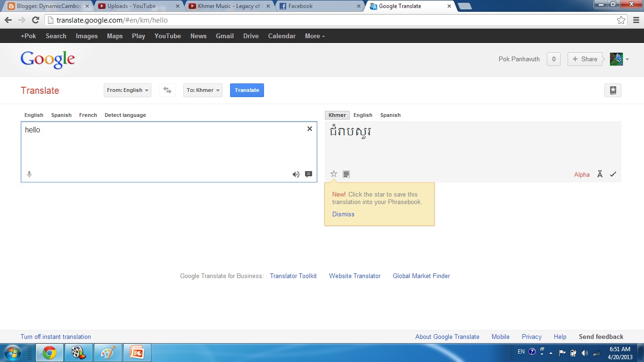Image resolution: width=644 pixels, height=362 pixels.
Task: Open YouTube from the Google bar
Action: [168, 36]
